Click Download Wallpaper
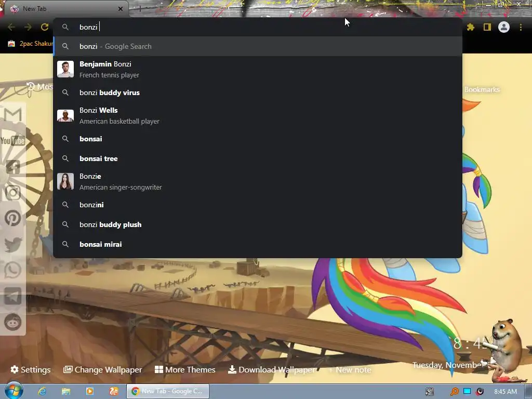Image resolution: width=532 pixels, height=399 pixels. [271, 369]
